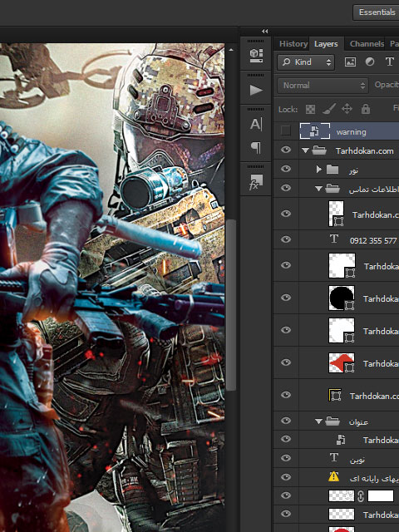The image size is (399, 532).
Task: Show the hidden warning layer
Action: click(286, 131)
